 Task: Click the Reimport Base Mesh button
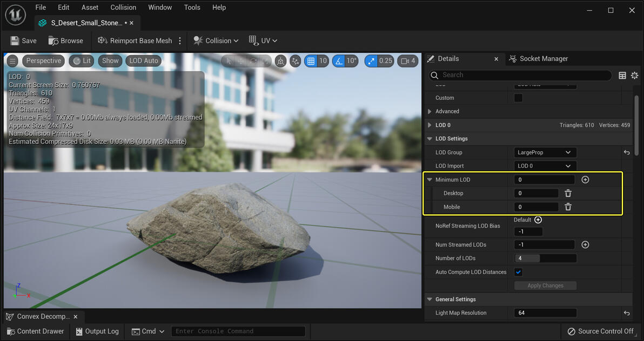point(135,40)
